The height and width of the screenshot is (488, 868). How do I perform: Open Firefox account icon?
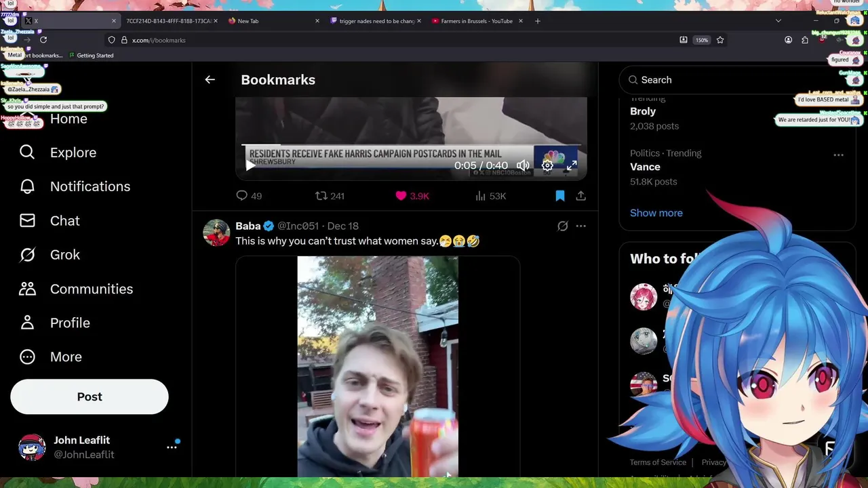pyautogui.click(x=788, y=40)
